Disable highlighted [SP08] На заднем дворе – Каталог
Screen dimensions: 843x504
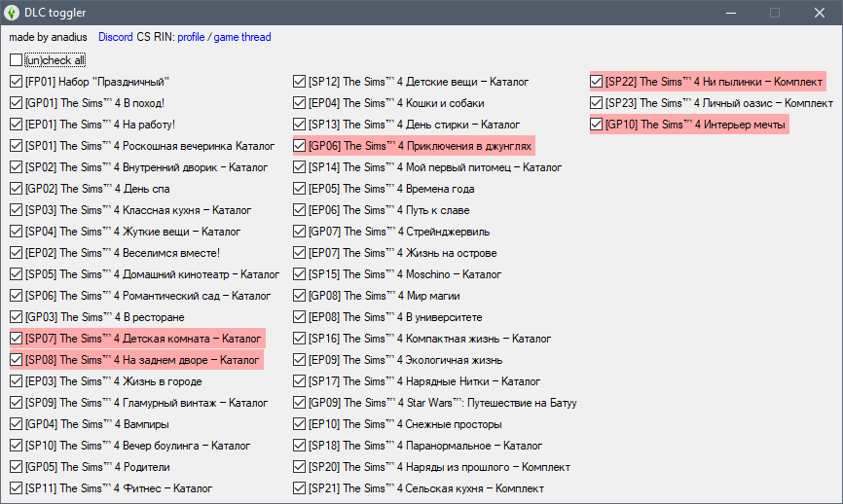coord(17,360)
